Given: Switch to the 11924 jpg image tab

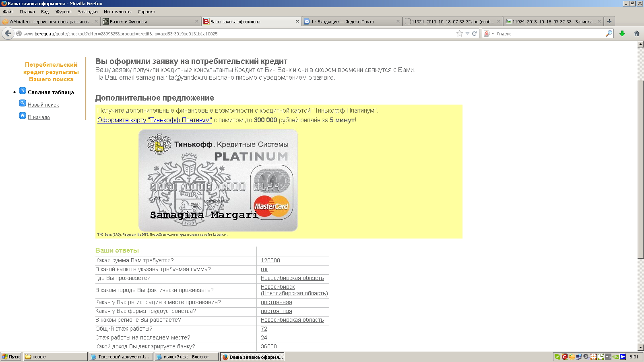Looking at the screenshot, I should point(453,22).
